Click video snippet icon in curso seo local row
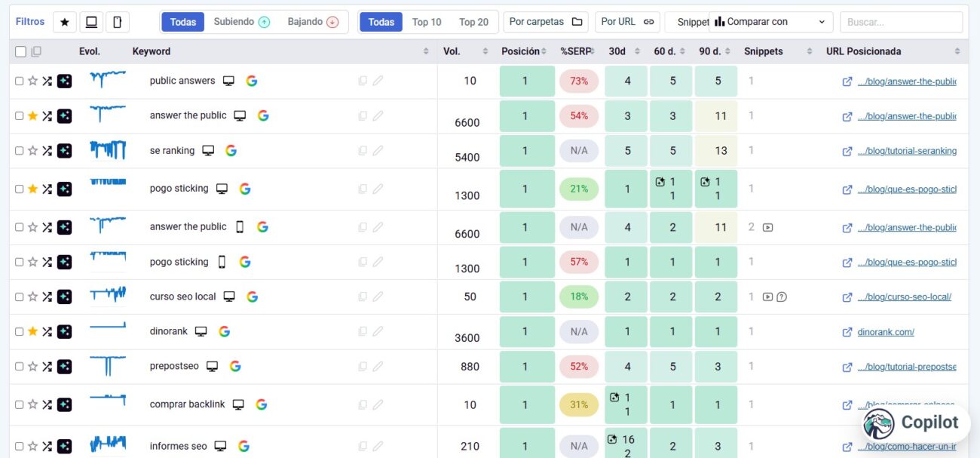 [x=767, y=297]
